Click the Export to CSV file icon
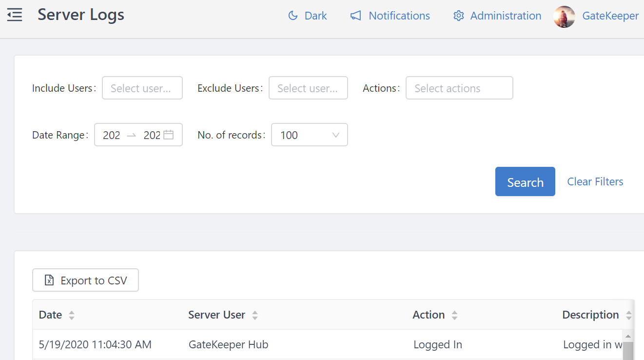 pyautogui.click(x=49, y=280)
